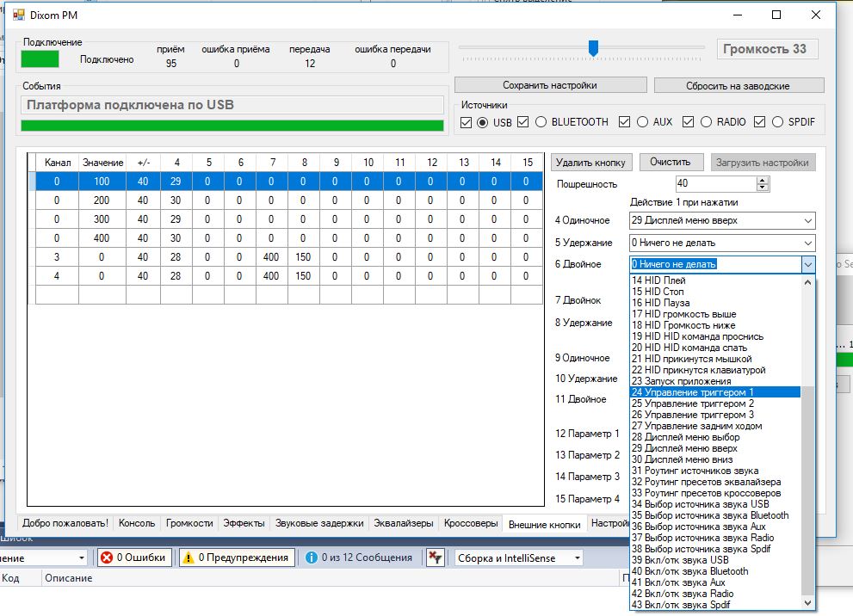853x616 pixels.
Task: Toggle the 0 Предупреждения warnings filter
Action: 236,557
